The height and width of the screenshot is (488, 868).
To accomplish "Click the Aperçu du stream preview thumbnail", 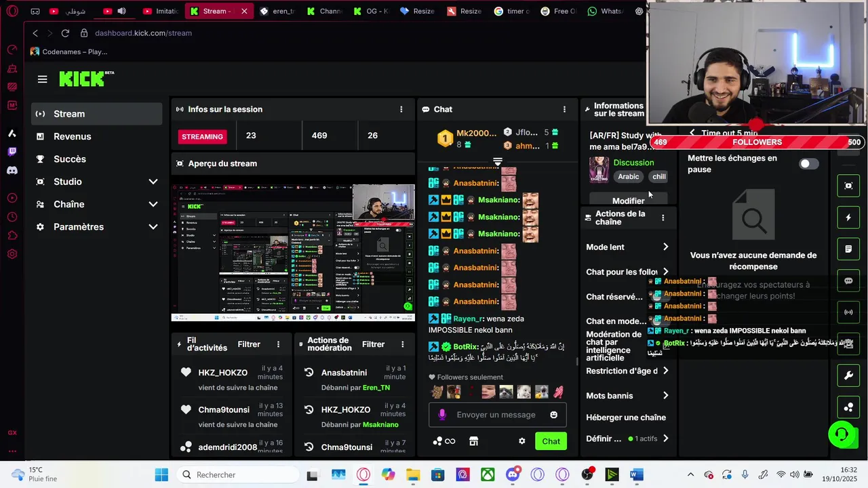I will 293,252.
